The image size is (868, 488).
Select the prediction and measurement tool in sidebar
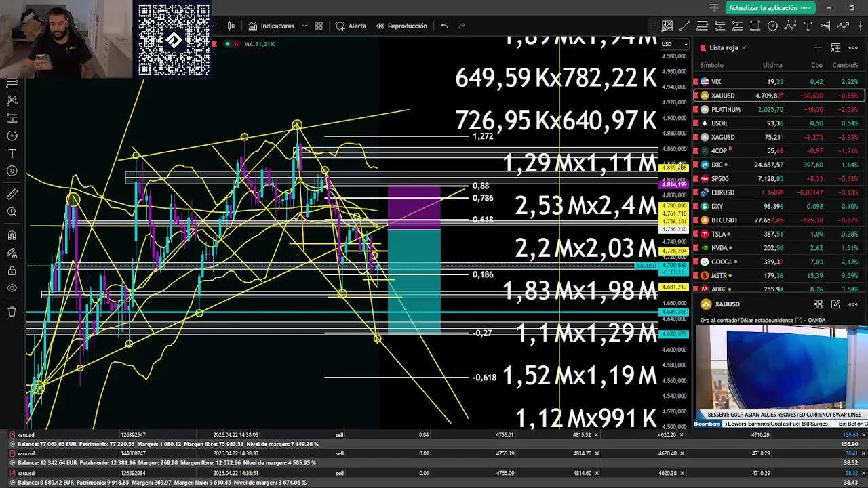(x=12, y=118)
